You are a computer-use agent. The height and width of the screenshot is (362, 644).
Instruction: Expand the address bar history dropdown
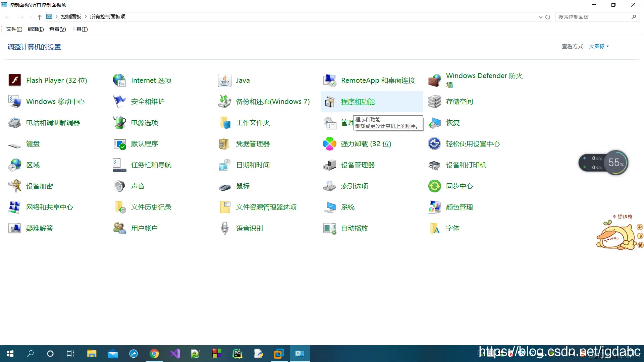coord(540,17)
